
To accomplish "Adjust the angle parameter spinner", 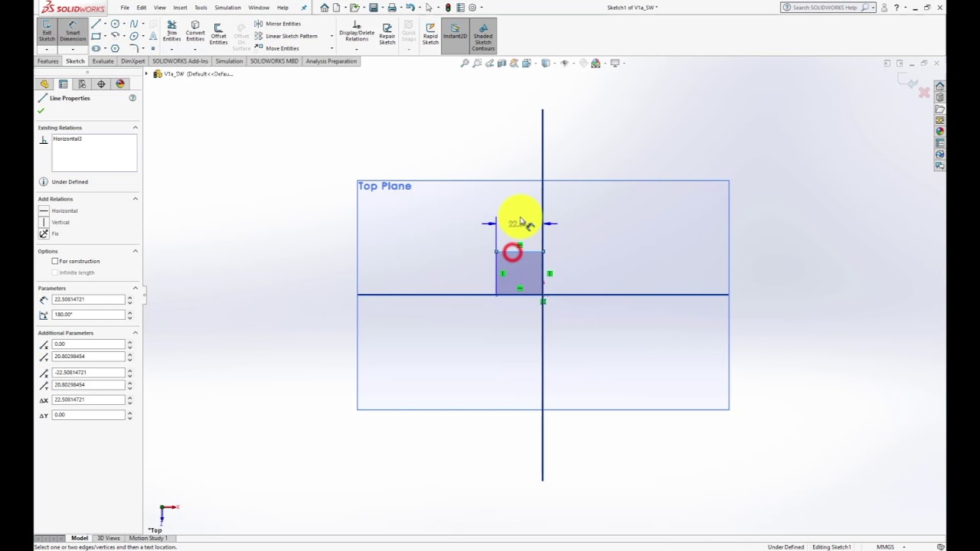I will tap(129, 315).
